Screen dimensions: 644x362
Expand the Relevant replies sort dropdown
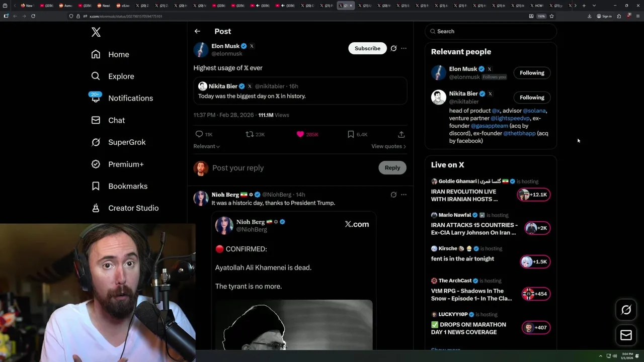pos(207,146)
